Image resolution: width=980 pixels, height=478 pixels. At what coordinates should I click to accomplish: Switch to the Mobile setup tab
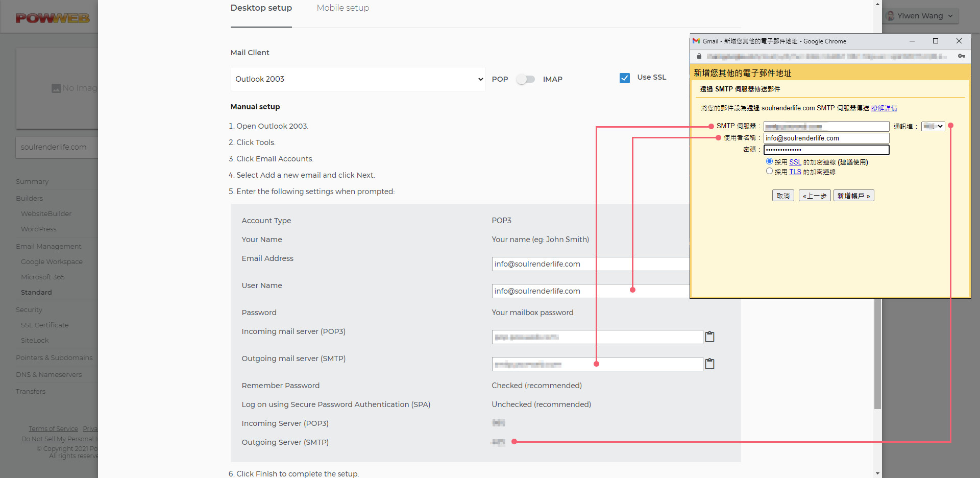click(343, 8)
